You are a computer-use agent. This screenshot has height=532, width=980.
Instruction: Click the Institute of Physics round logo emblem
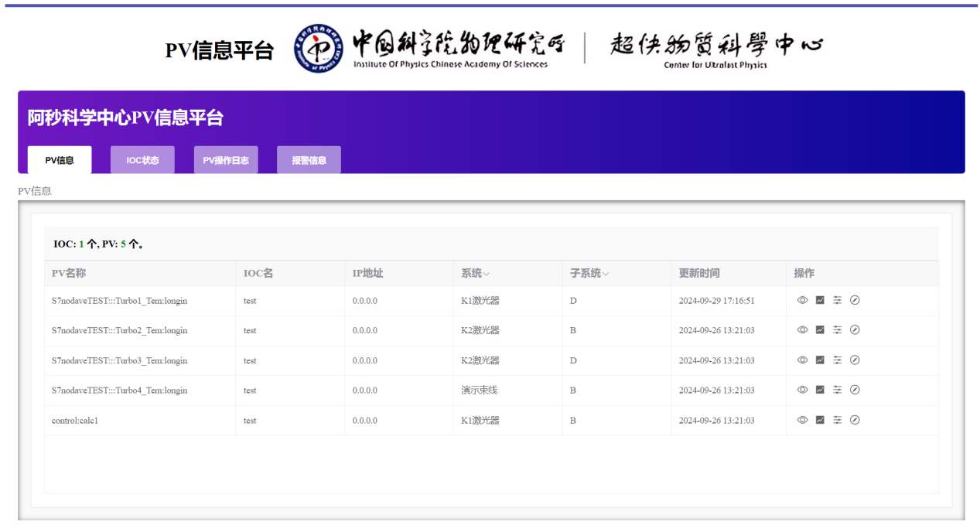pyautogui.click(x=318, y=49)
